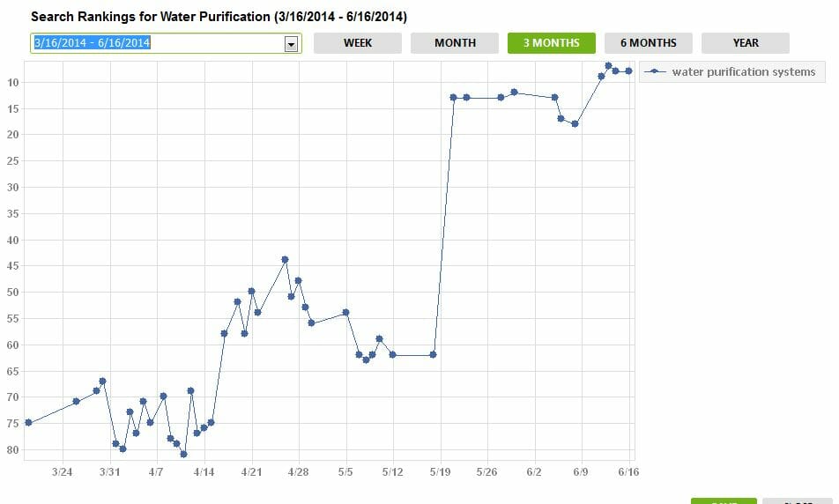Select the first data point at rank 75
Screen dimensions: 839x504
tap(29, 423)
